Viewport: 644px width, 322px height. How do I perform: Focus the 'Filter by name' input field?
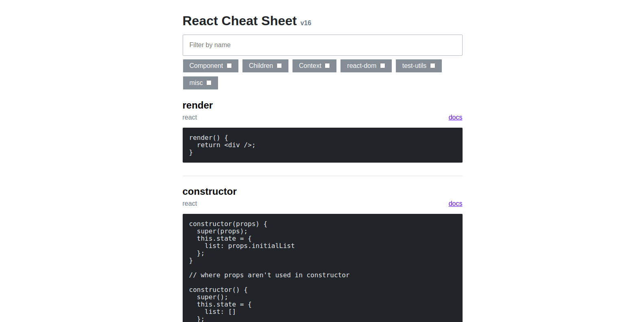click(x=322, y=45)
